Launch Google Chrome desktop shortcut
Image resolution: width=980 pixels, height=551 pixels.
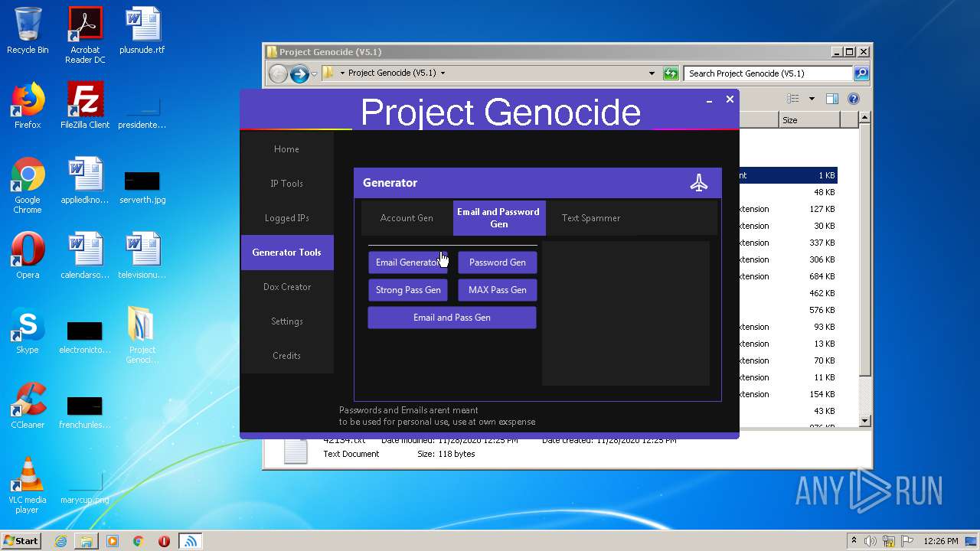[x=28, y=186]
